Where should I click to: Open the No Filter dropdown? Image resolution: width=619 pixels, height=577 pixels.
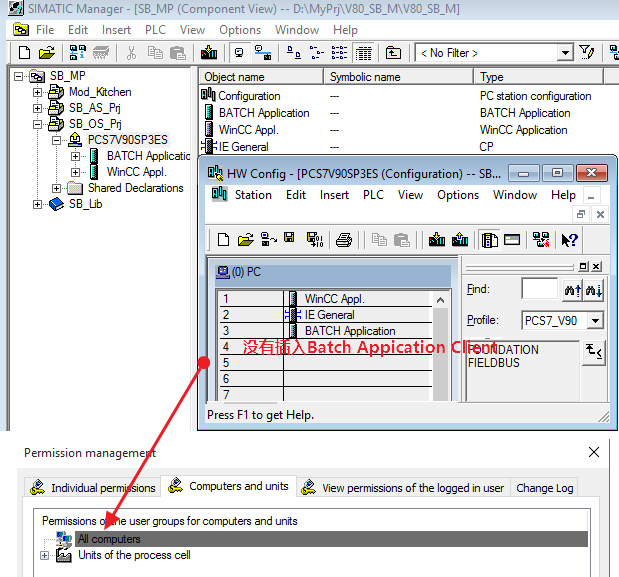(565, 52)
